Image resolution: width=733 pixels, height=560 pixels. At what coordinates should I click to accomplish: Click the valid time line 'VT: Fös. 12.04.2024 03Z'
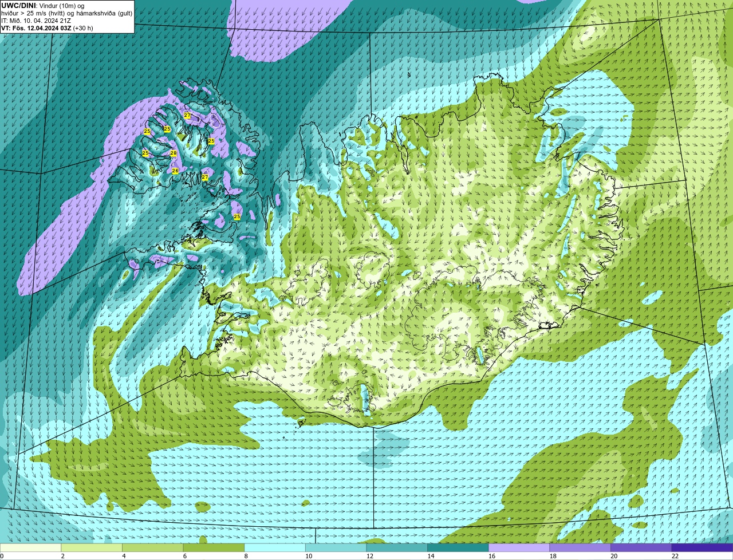(37, 28)
